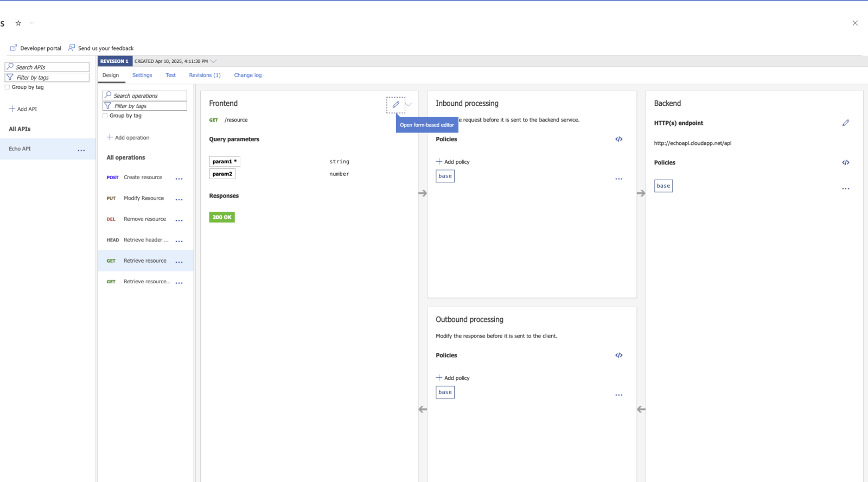The width and height of the screenshot is (868, 482).
Task: Click Add operation
Action: click(x=128, y=138)
